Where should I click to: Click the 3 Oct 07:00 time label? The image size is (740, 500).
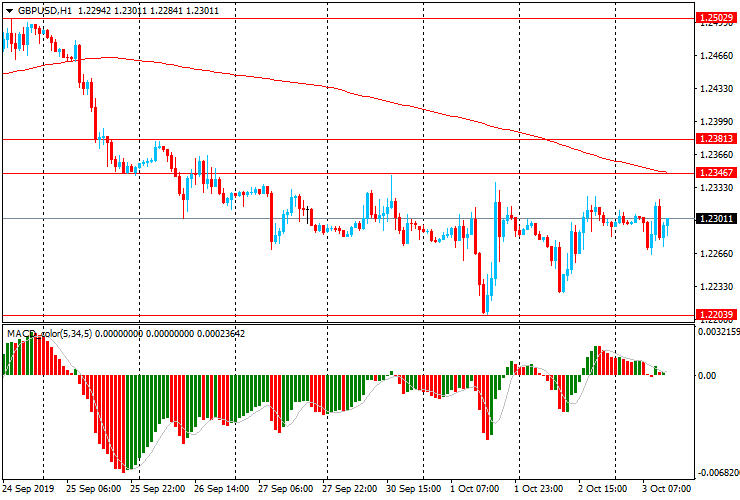[667, 489]
